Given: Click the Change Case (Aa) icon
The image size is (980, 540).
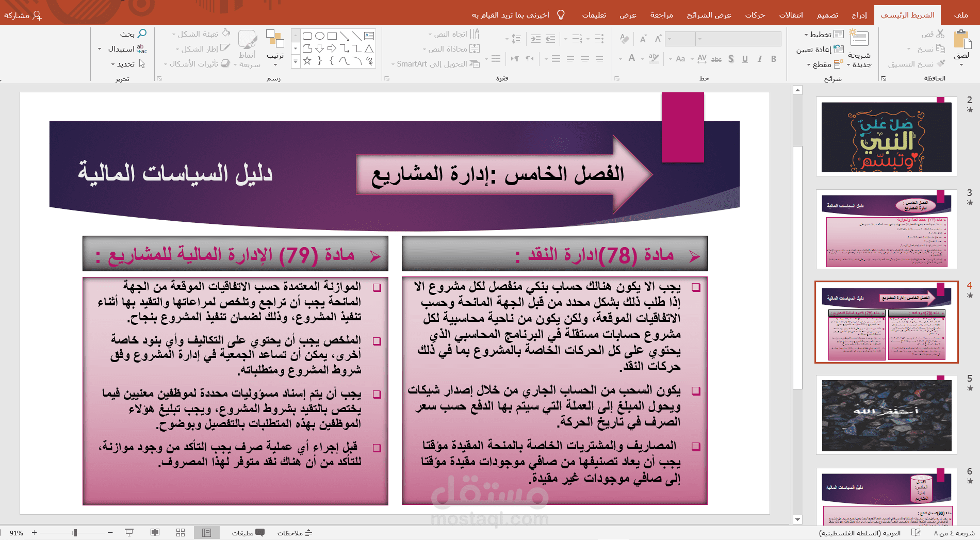Looking at the screenshot, I should tap(681, 59).
